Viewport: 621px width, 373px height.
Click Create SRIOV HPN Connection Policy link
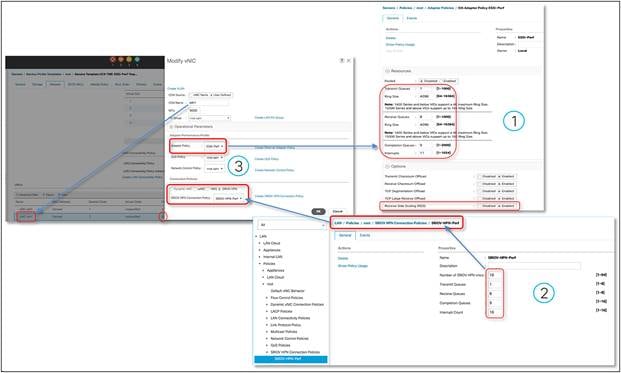click(279, 196)
